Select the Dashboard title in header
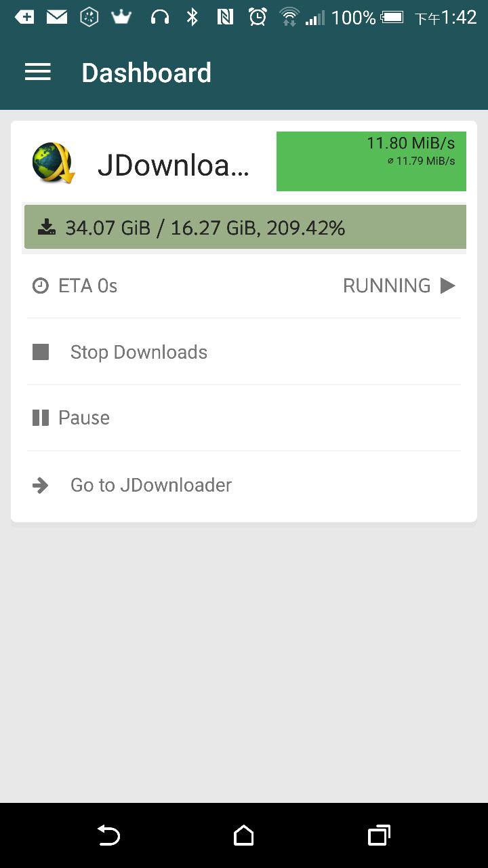This screenshot has width=488, height=868. 146,73
